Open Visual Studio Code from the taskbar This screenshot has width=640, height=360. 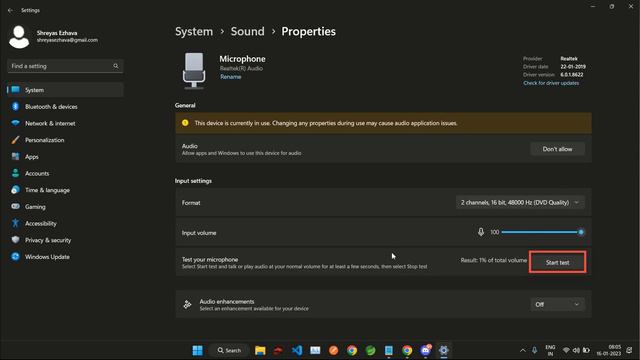(297, 350)
